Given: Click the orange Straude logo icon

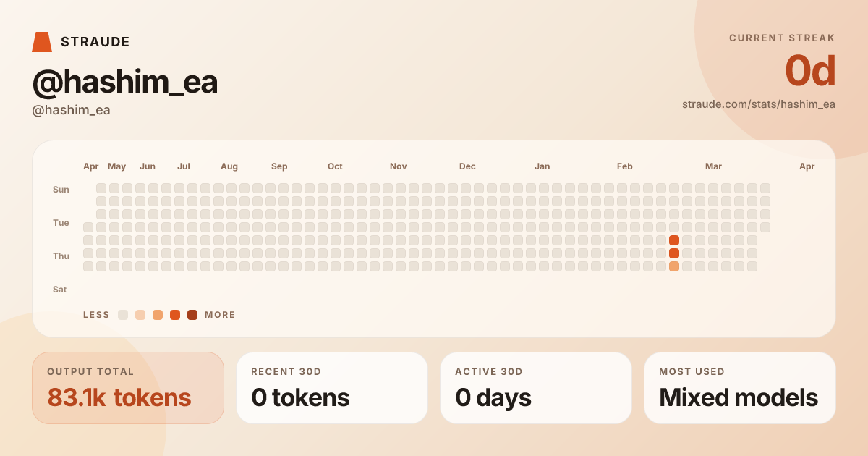Looking at the screenshot, I should coord(42,42).
